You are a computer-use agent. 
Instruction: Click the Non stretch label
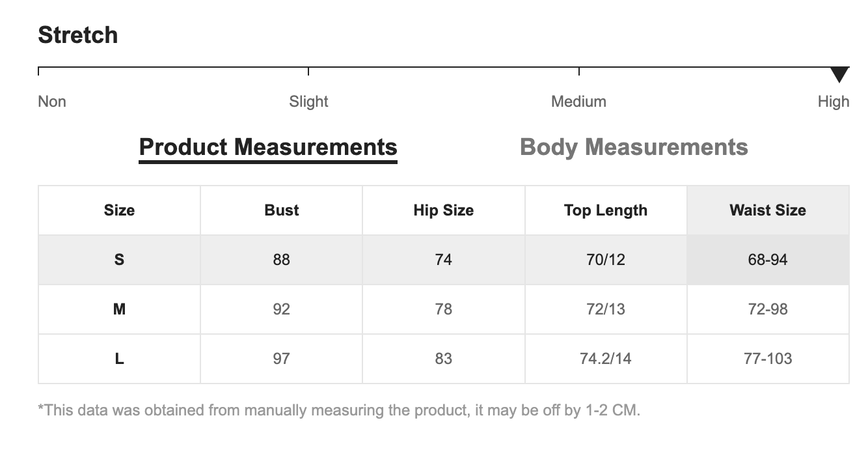click(52, 102)
